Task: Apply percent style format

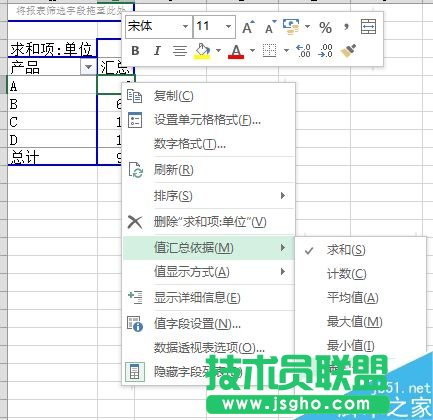Action: coord(325,27)
